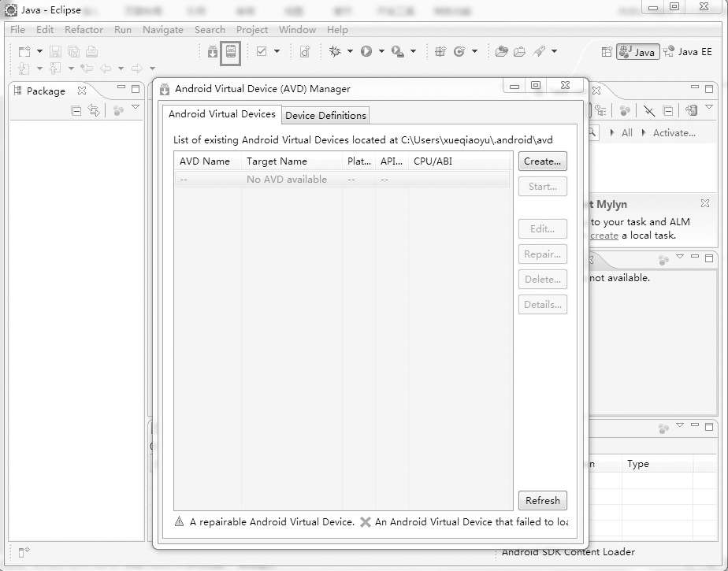Open the Window menu
The image size is (728, 571).
coord(298,30)
